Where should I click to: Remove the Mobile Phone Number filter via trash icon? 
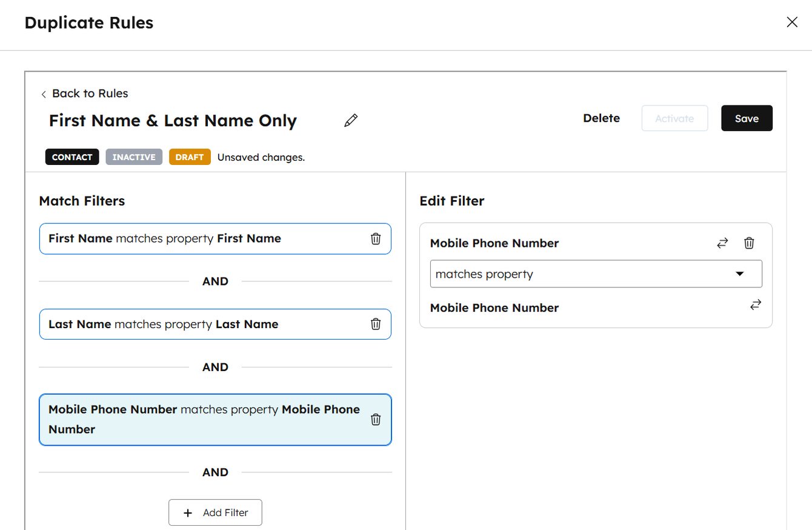376,419
